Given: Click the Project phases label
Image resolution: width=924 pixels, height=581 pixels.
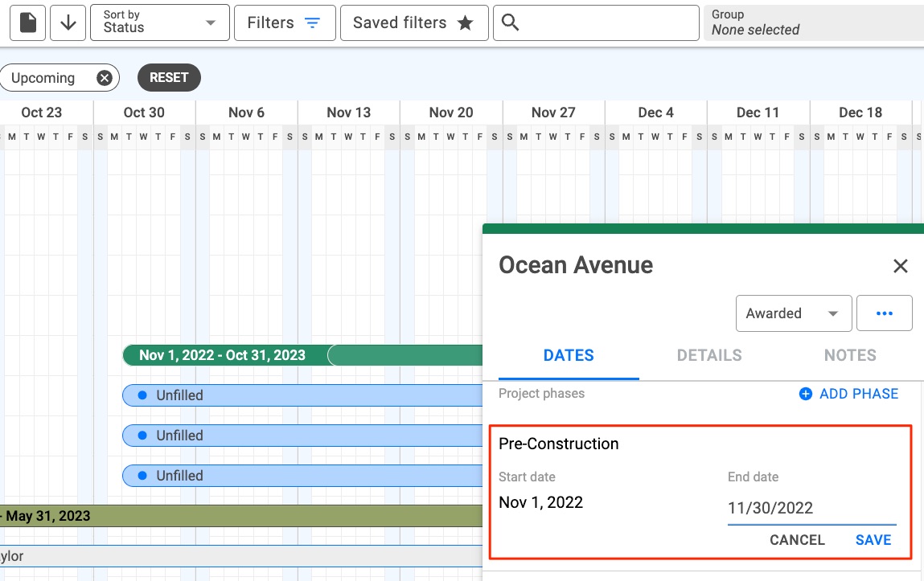Looking at the screenshot, I should click(x=541, y=394).
